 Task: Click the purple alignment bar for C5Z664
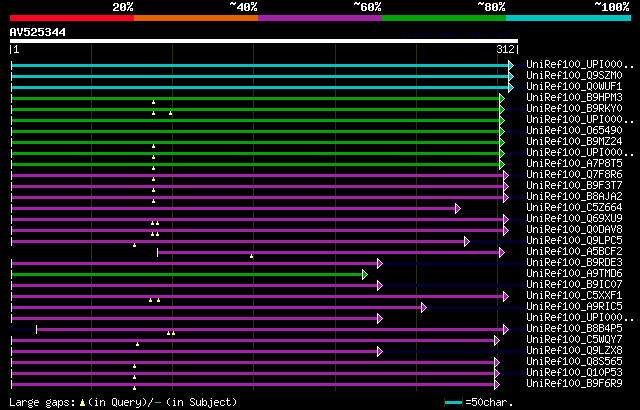click(233, 208)
